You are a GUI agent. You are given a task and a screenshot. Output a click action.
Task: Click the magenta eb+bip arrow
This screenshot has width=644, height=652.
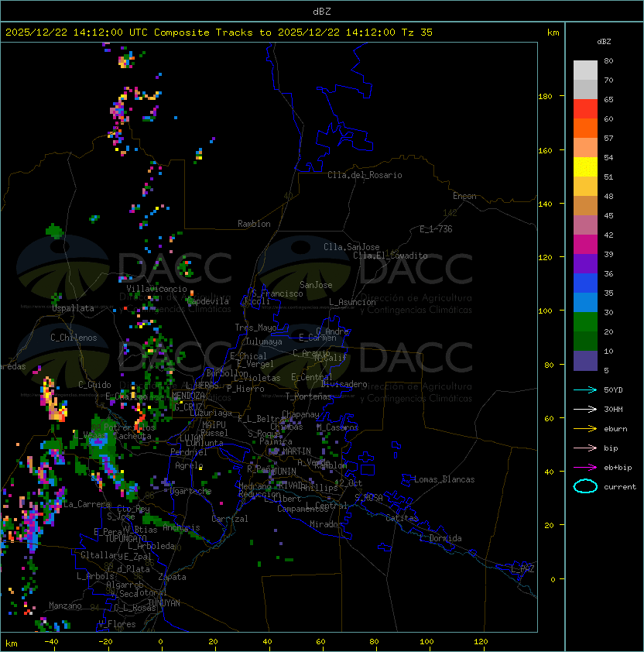point(585,468)
